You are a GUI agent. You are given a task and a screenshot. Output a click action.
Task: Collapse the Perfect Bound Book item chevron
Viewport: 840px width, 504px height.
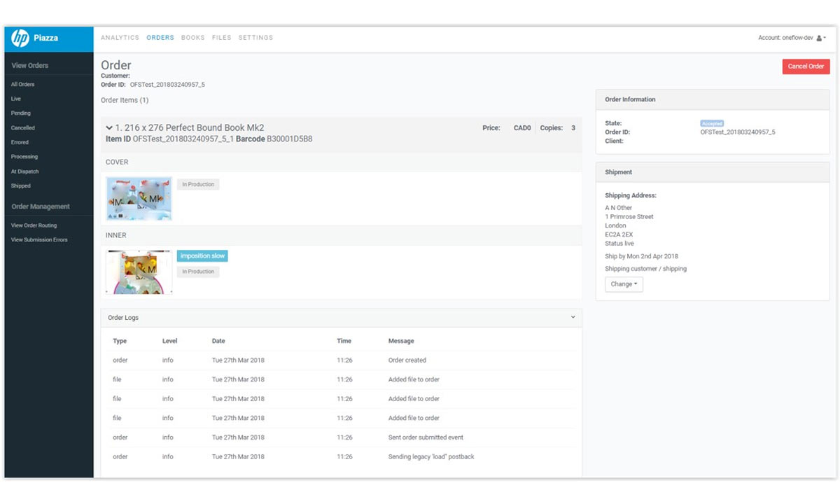(x=109, y=128)
